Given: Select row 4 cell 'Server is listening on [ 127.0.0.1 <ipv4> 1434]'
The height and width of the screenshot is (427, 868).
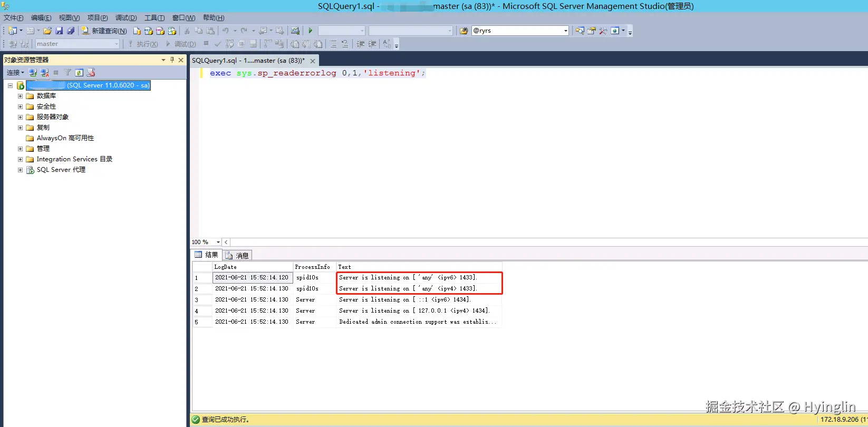Looking at the screenshot, I should [419, 311].
